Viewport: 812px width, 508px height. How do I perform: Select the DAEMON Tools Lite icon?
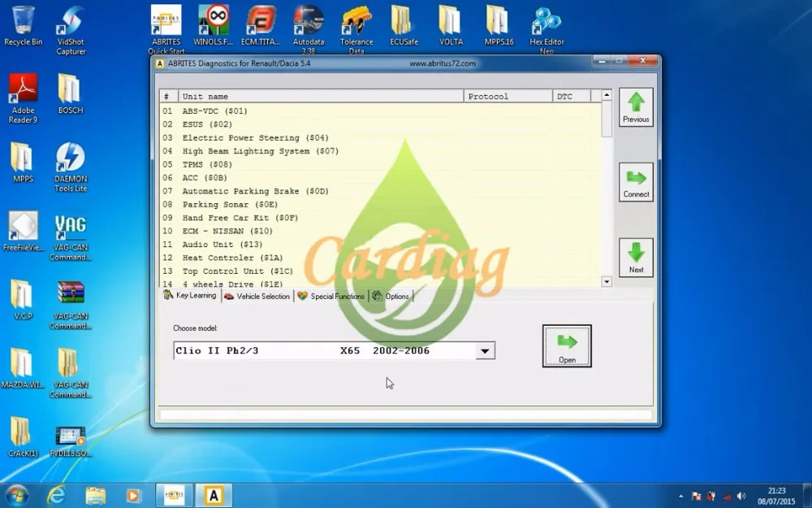pyautogui.click(x=71, y=167)
